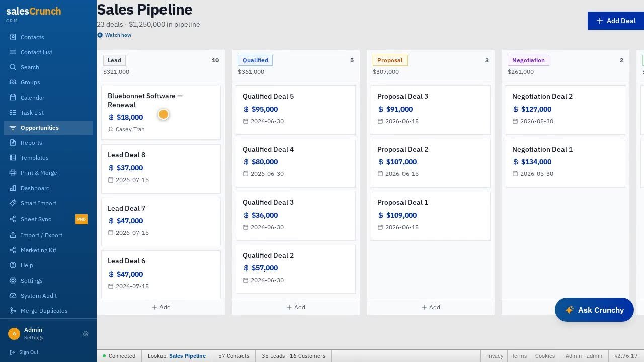This screenshot has width=644, height=362.
Task: Go to Merge Duplicates page
Action: tap(48, 311)
